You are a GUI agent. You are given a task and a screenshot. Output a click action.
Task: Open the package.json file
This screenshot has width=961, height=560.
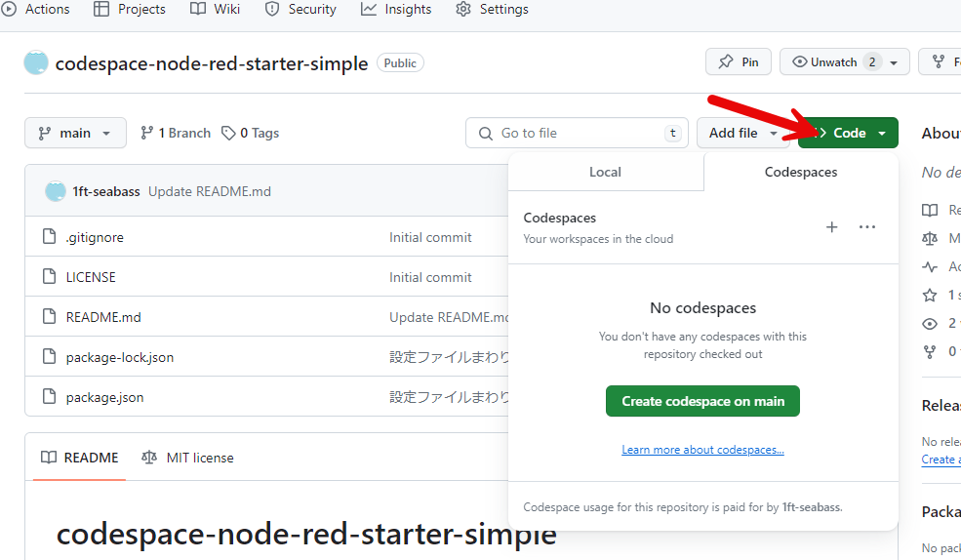pos(104,397)
